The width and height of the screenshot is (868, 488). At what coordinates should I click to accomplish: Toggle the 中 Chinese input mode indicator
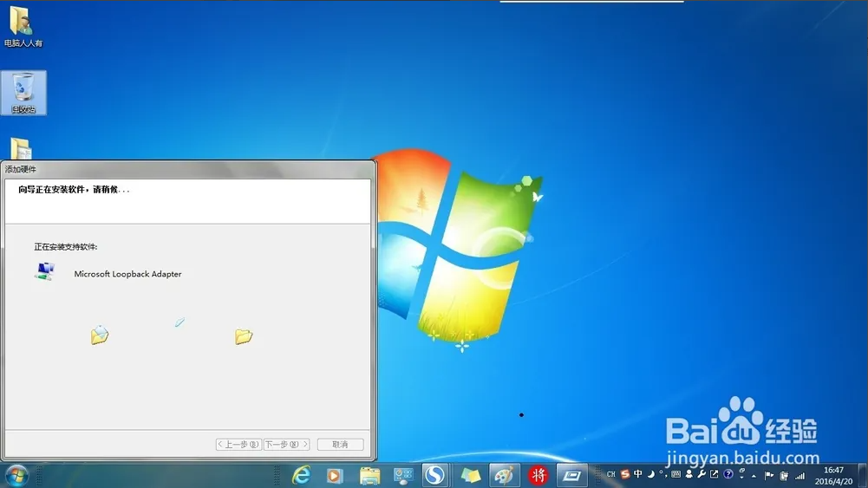point(638,474)
